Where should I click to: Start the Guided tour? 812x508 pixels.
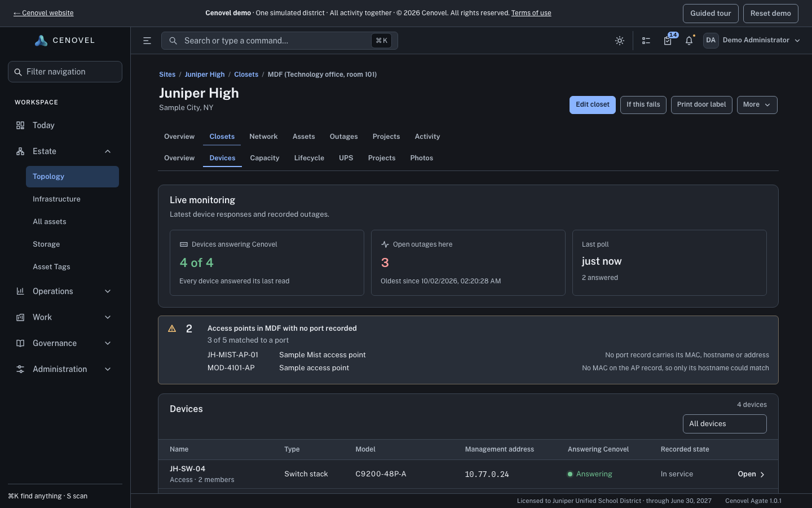click(x=710, y=14)
